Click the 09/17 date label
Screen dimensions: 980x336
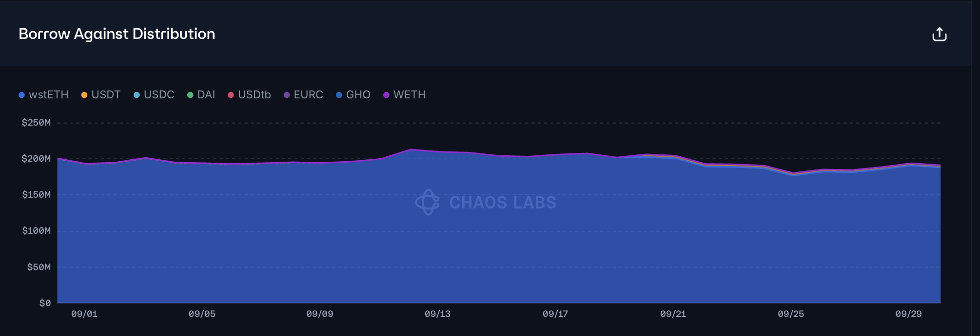tap(555, 314)
